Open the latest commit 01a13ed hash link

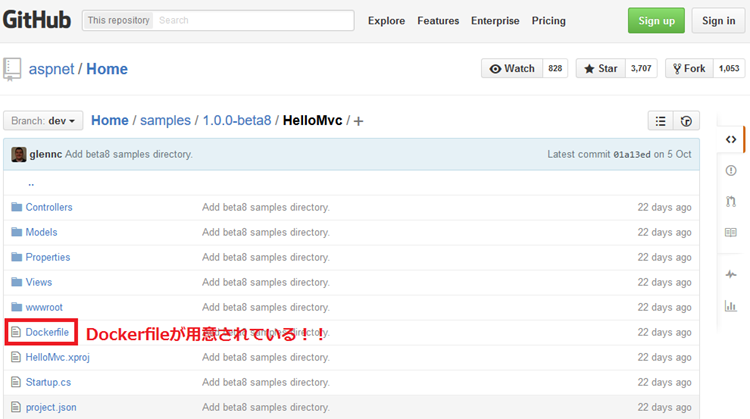pyautogui.click(x=632, y=154)
